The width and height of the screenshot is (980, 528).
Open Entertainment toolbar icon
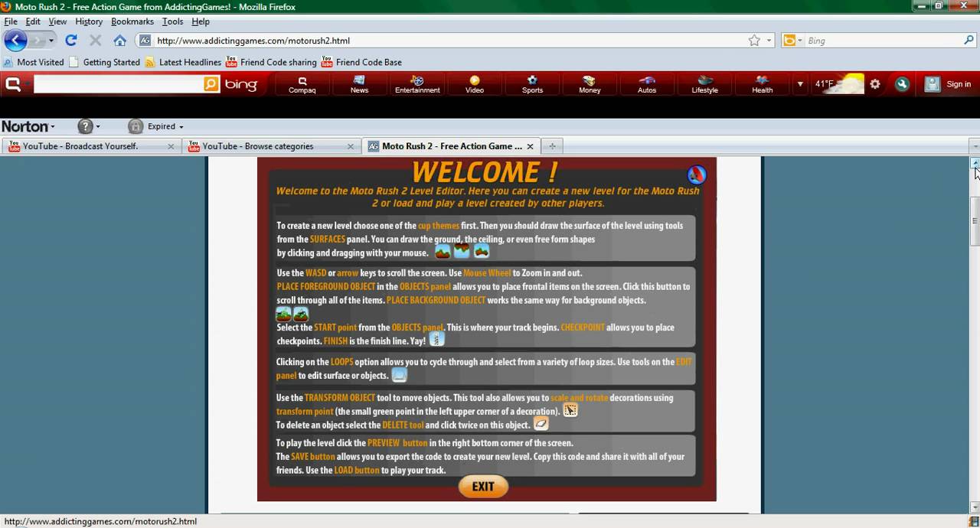[x=417, y=85]
